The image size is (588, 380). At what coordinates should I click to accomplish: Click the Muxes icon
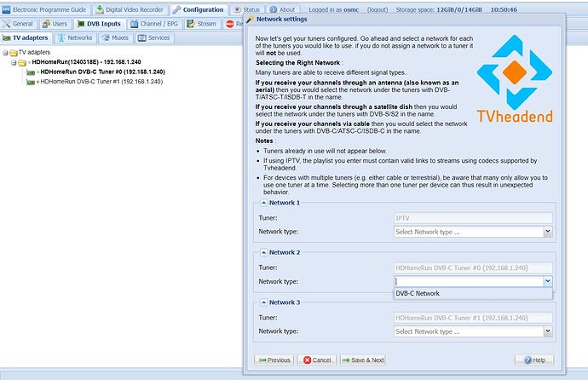106,37
